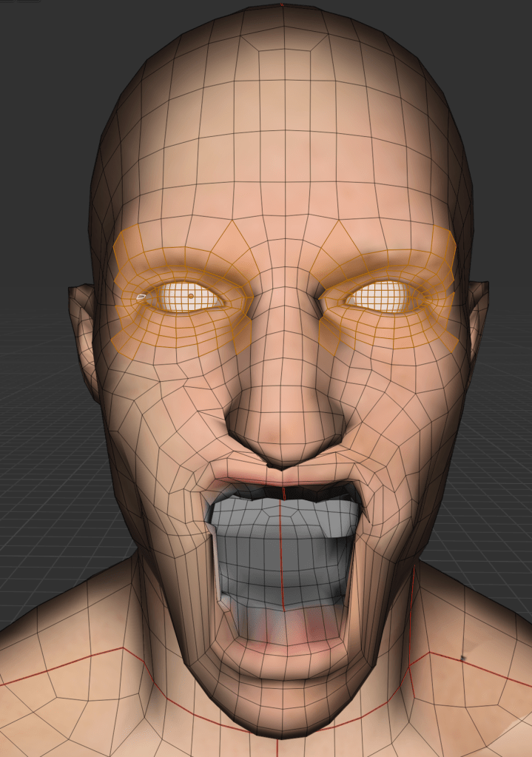Select the white-outlined face beside the eye
532x757 pixels.
click(x=141, y=297)
